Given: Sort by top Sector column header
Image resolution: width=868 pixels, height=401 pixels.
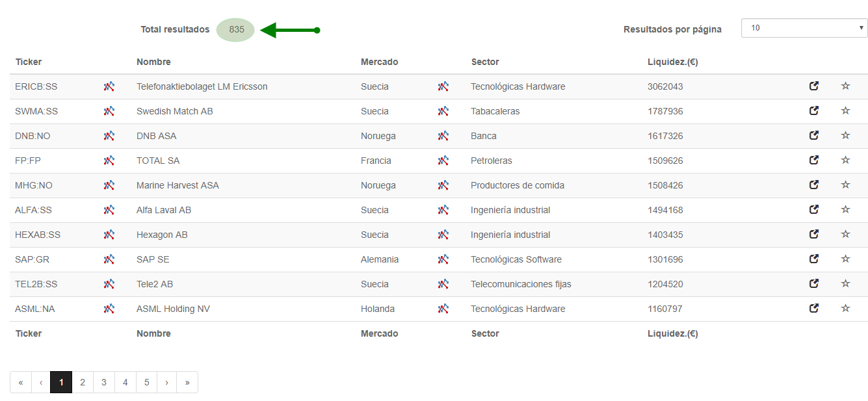Looking at the screenshot, I should click(485, 62).
